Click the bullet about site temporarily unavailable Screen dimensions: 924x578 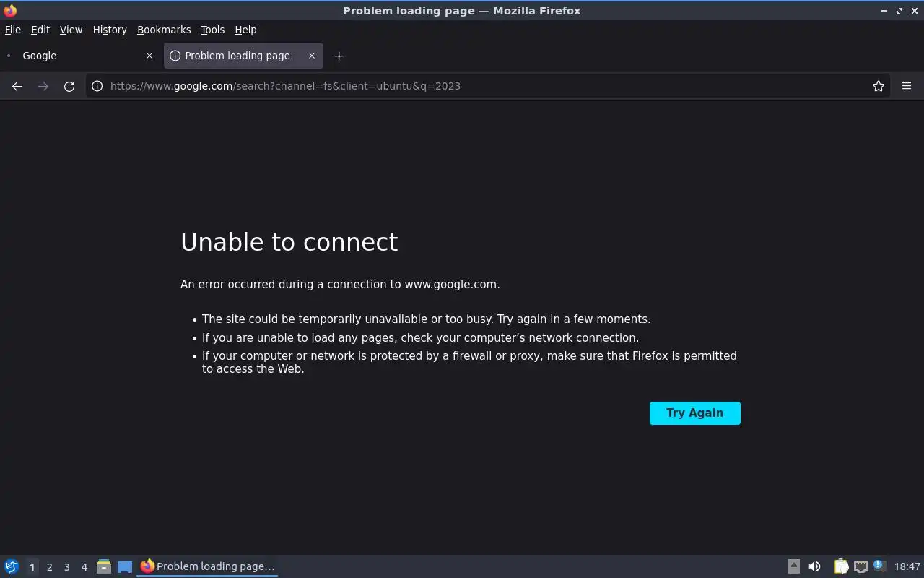[426, 319]
